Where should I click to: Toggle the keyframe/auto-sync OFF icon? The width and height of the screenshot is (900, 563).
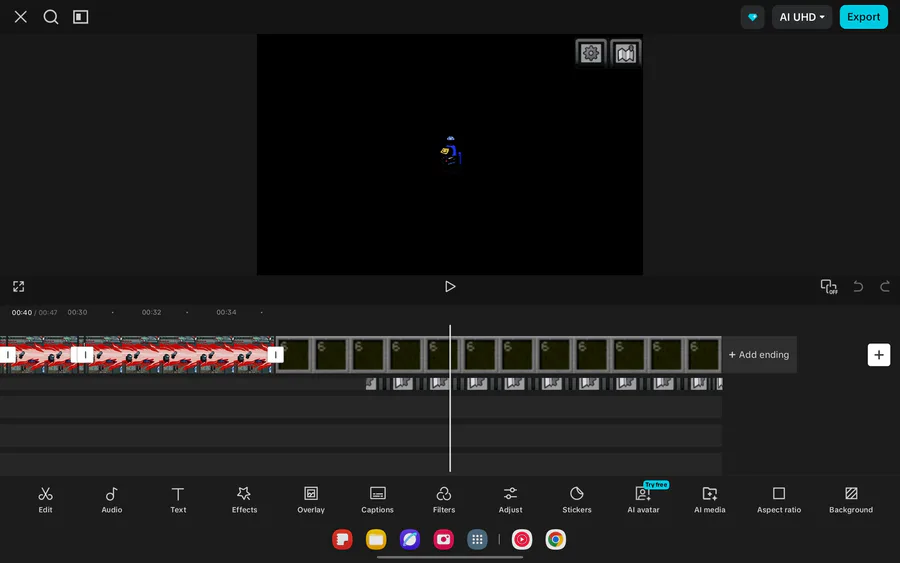[828, 286]
